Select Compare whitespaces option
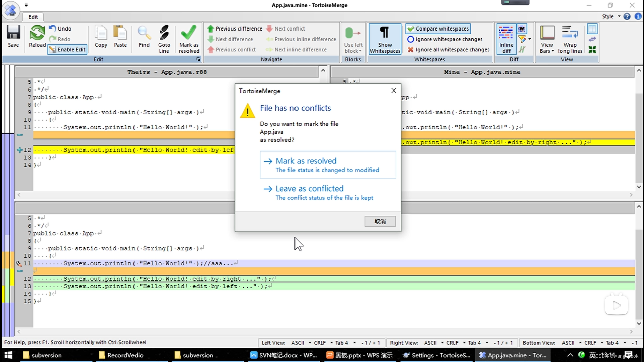The image size is (644, 362). click(x=438, y=29)
